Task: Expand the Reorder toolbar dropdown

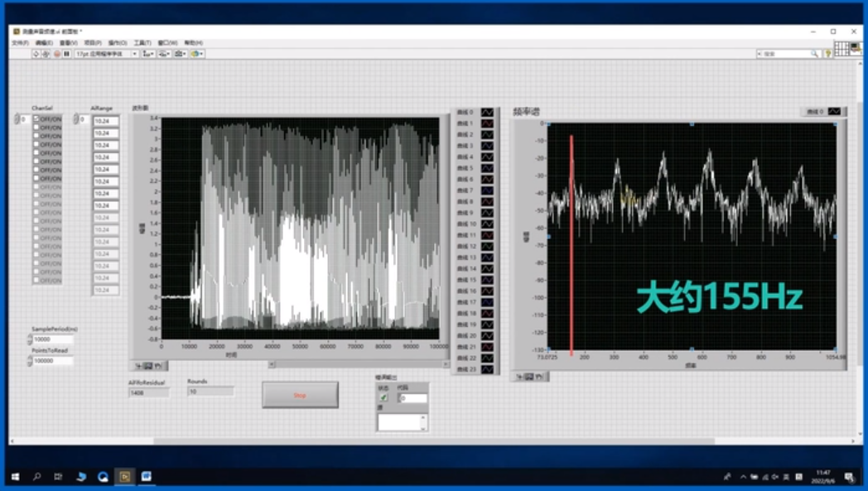Action: [197, 54]
